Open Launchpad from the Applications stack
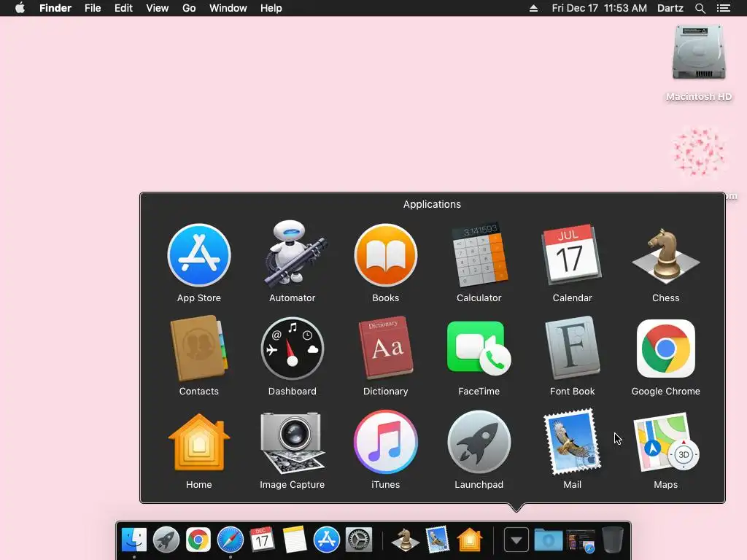The image size is (747, 560). 479,442
